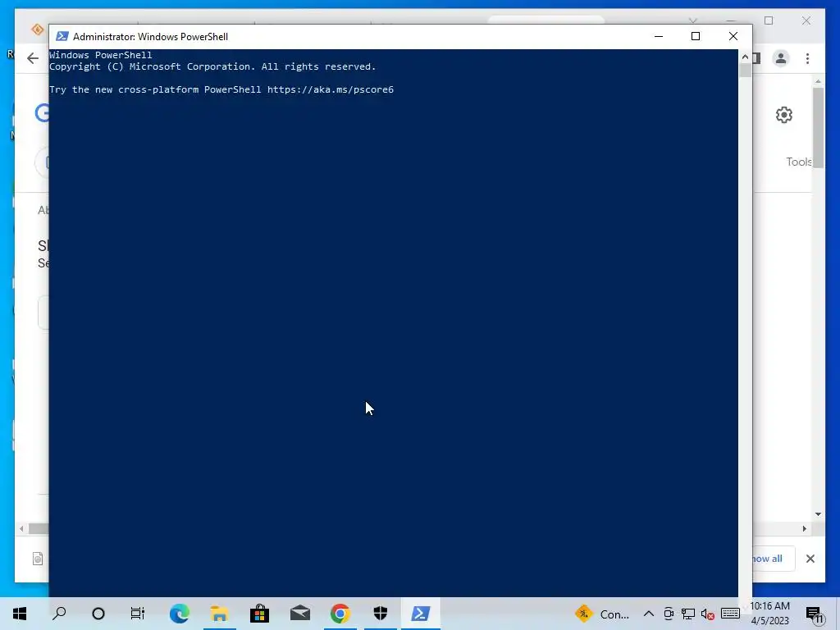Click the browser tab's orange favicon
Image resolution: width=840 pixels, height=630 pixels.
point(38,30)
